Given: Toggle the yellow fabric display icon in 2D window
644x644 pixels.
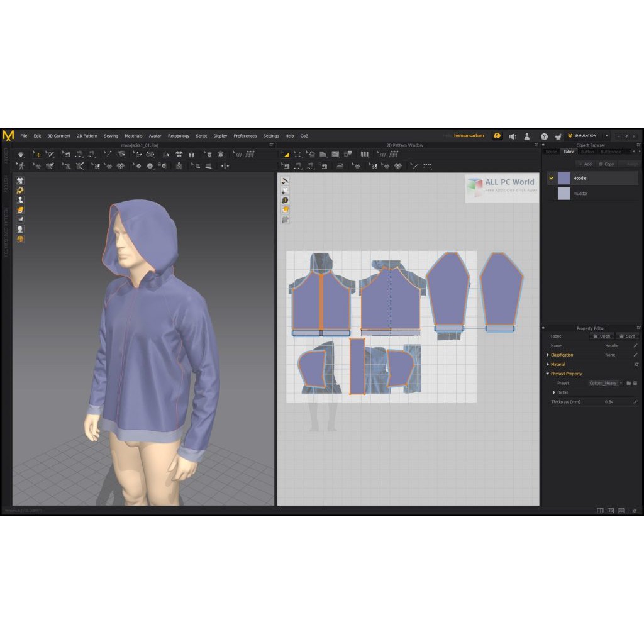Looking at the screenshot, I should coord(286,209).
